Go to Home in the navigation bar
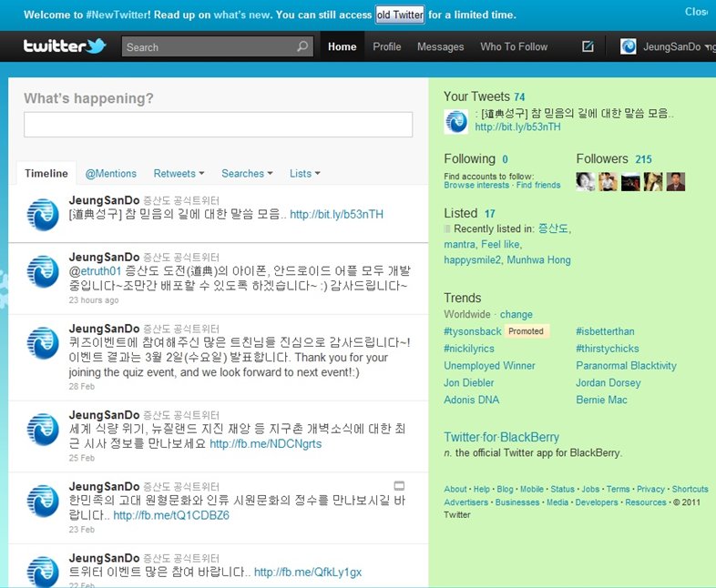Image resolution: width=716 pixels, height=588 pixels. [342, 46]
